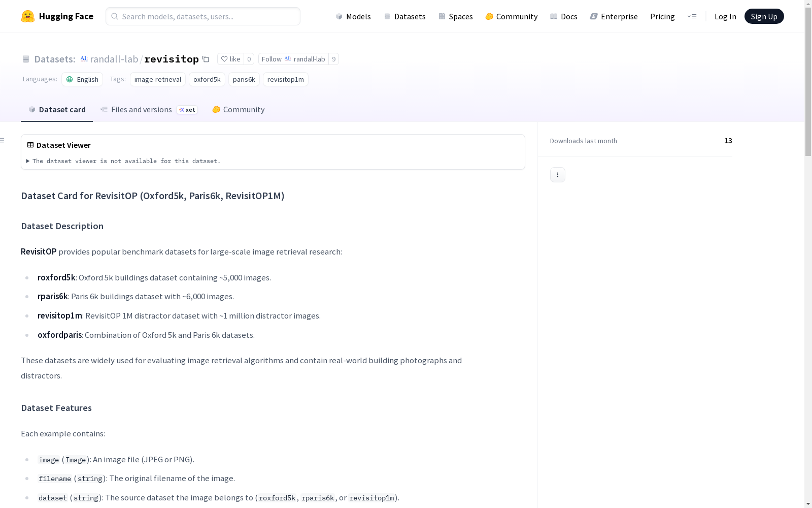Click the Hugging Face brand name

tap(66, 16)
